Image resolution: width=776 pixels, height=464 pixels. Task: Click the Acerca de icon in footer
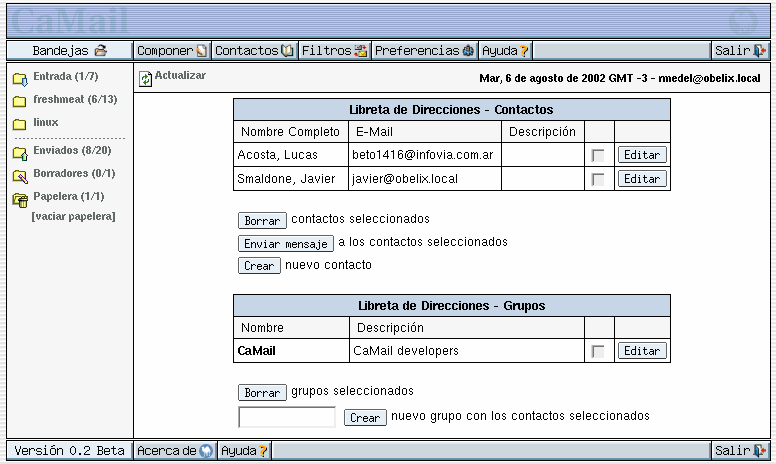click(x=206, y=451)
